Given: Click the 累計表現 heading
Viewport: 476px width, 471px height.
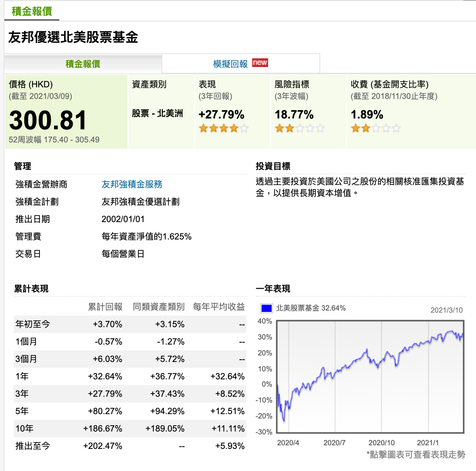Looking at the screenshot, I should point(31,288).
